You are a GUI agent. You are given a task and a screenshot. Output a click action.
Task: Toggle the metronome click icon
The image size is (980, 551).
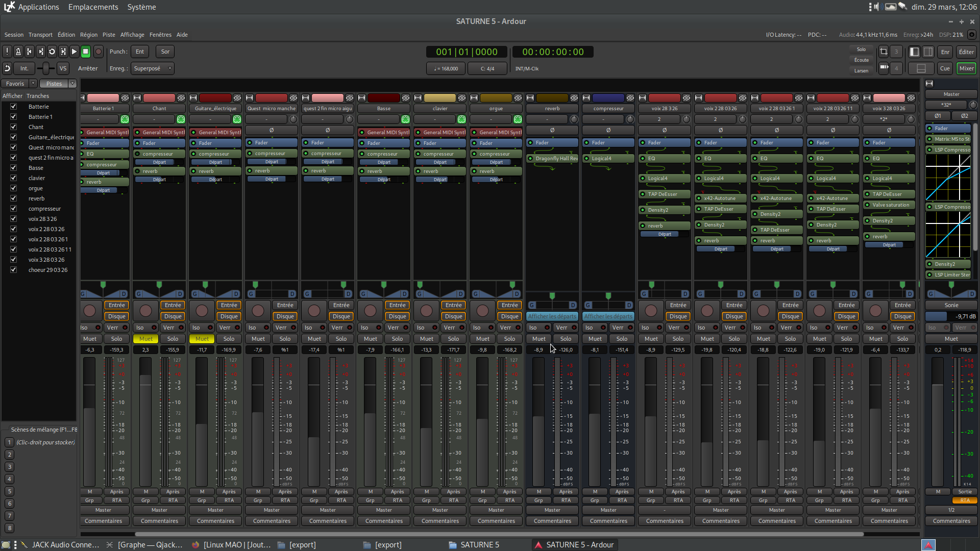click(x=18, y=52)
